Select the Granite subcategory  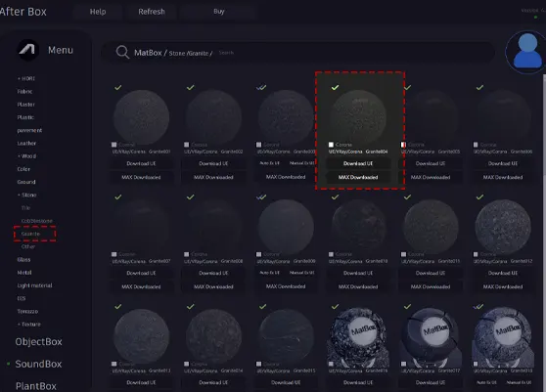(x=30, y=234)
